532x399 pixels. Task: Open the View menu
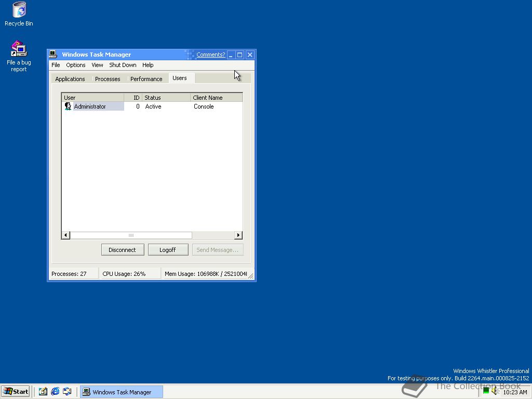[97, 65]
